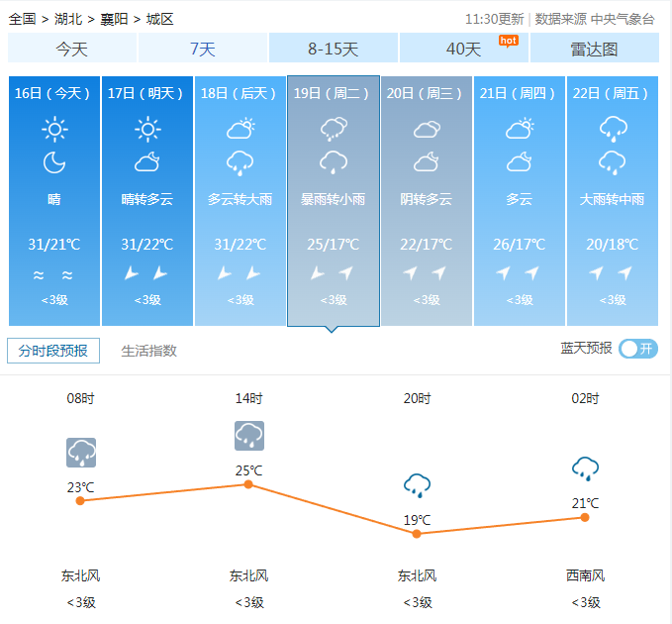This screenshot has width=672, height=624.
Task: Open the 中央气象台 data source link
Action: [x=624, y=19]
